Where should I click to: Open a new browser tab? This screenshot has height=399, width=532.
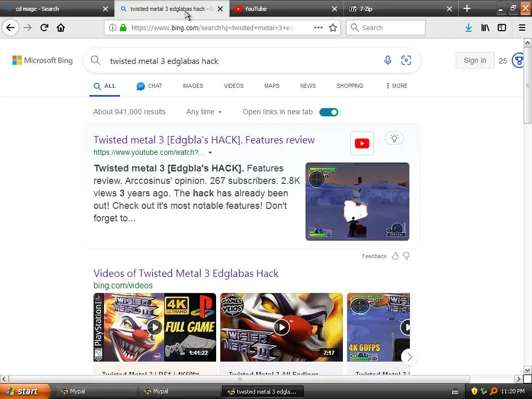pos(467,8)
